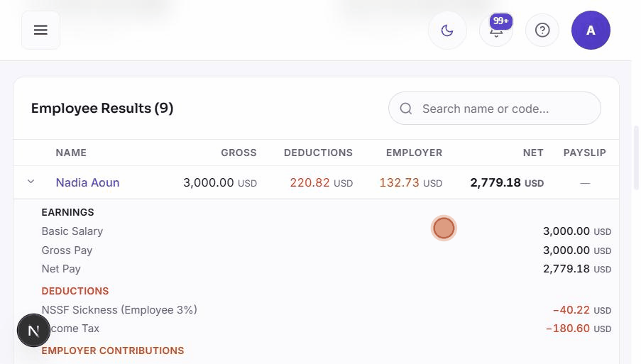Open user avatar menu labeled A
Viewport: 641px width, 364px height.
pyautogui.click(x=591, y=31)
